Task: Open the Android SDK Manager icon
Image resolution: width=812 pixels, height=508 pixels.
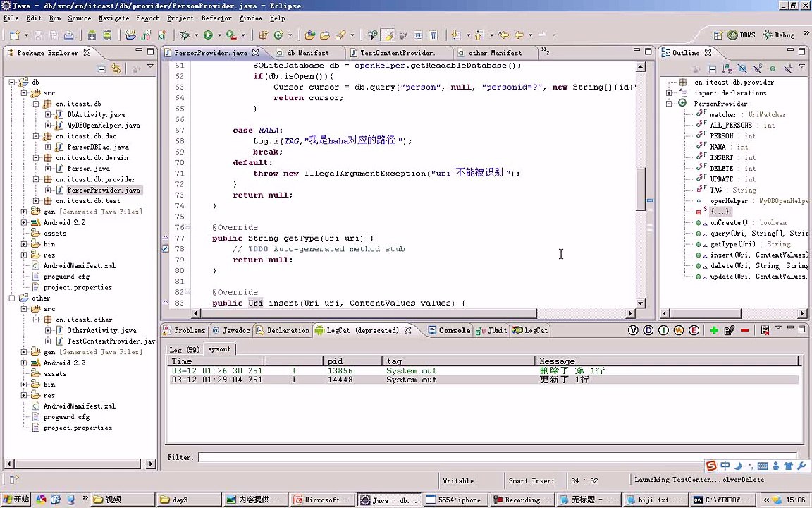Action: click(x=92, y=35)
